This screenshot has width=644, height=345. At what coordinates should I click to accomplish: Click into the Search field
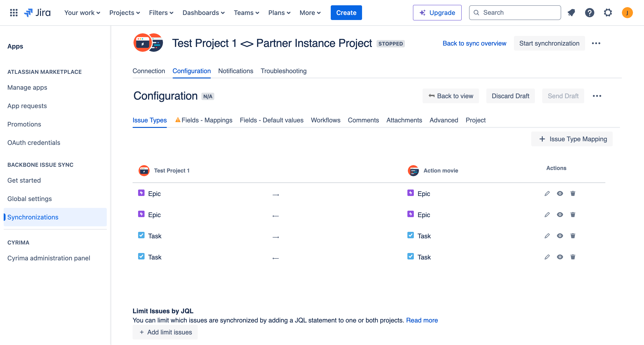(515, 12)
